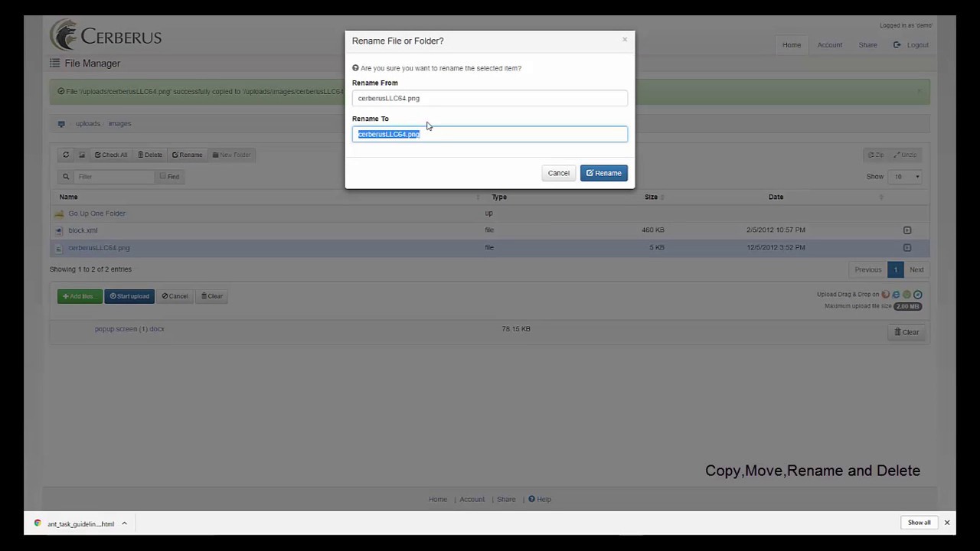Image resolution: width=980 pixels, height=551 pixels.
Task: Click the Firefox browser icon
Action: tap(886, 294)
